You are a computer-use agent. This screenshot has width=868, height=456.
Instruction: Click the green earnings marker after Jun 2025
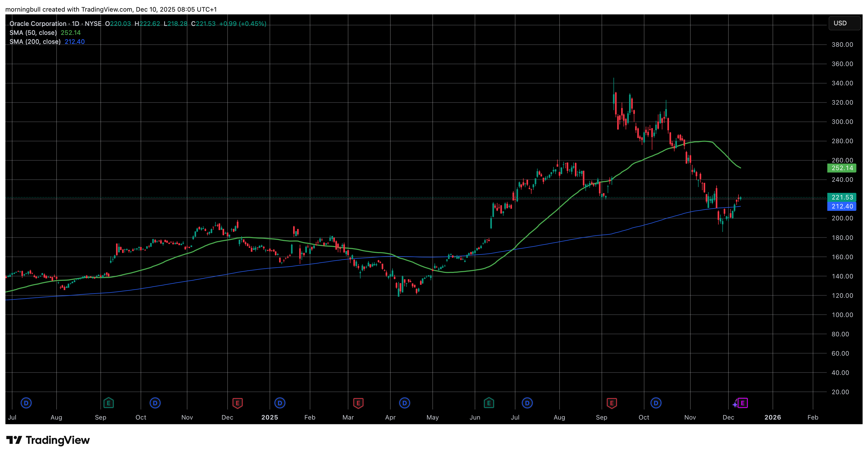[x=489, y=403]
